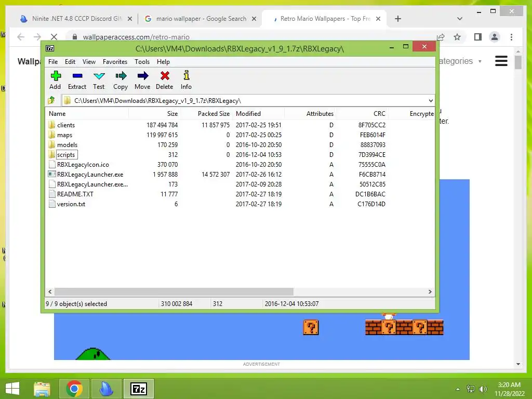Click the 7z icon in the title bar
Screen dimensions: 532x399
pyautogui.click(x=50, y=48)
